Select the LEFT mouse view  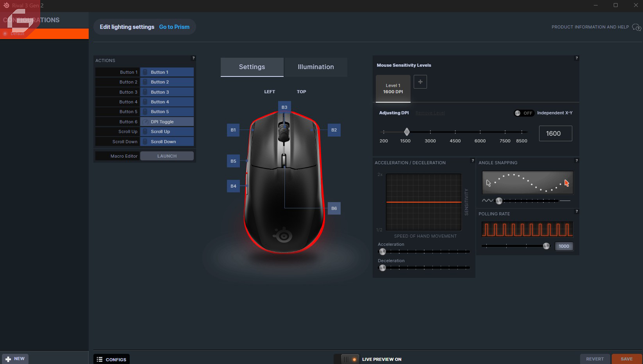coord(270,92)
